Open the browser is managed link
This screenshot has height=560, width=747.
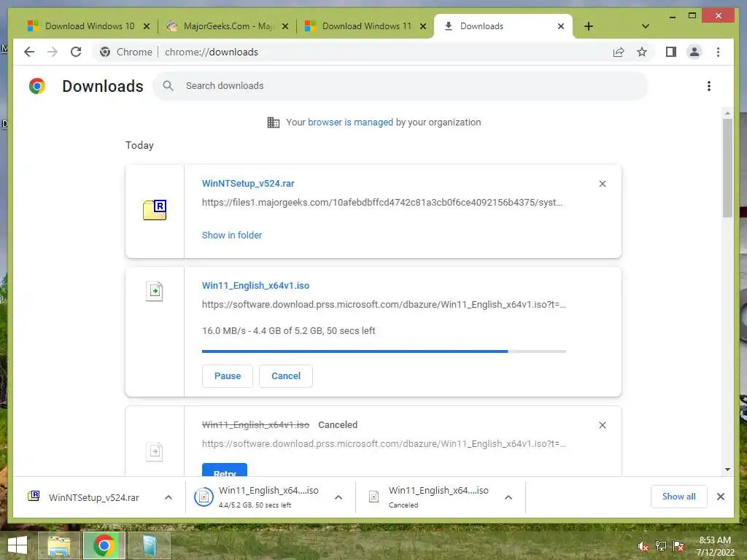[350, 122]
